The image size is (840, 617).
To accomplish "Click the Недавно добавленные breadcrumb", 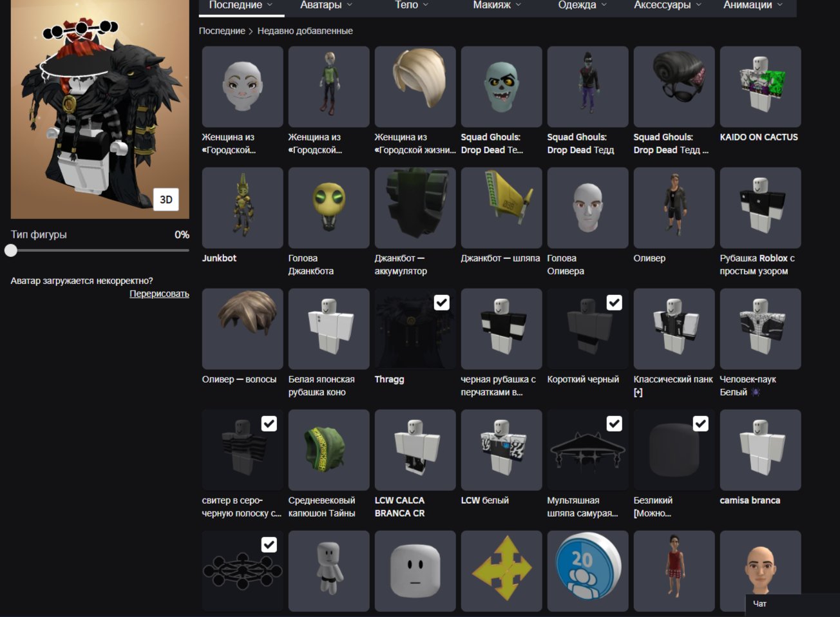I will 305,31.
